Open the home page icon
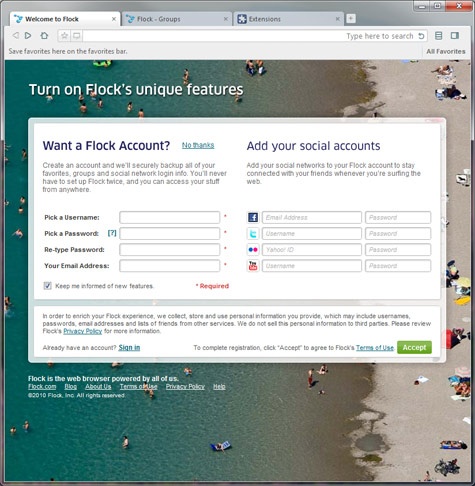 click(44, 35)
